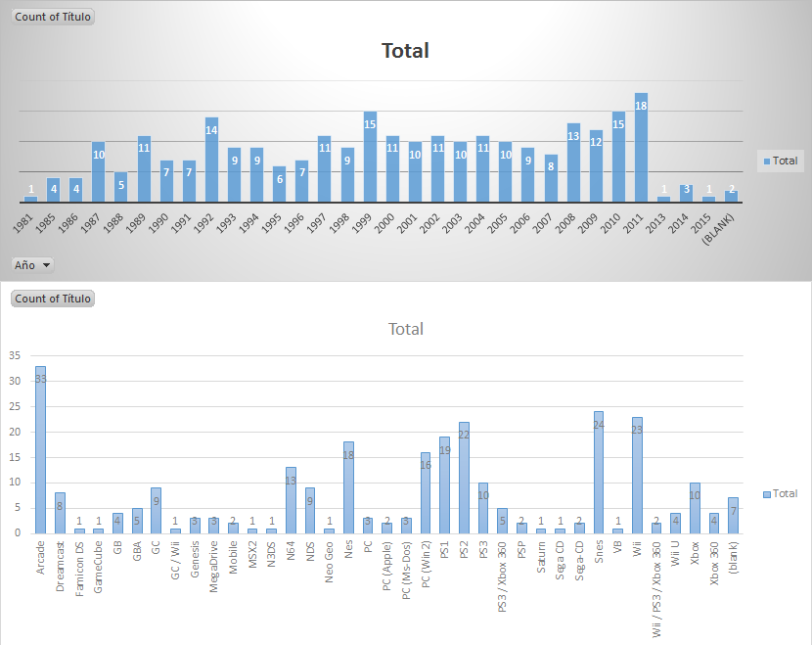Image resolution: width=812 pixels, height=645 pixels.
Task: Select the N64 bar showing 13
Action: [291, 500]
